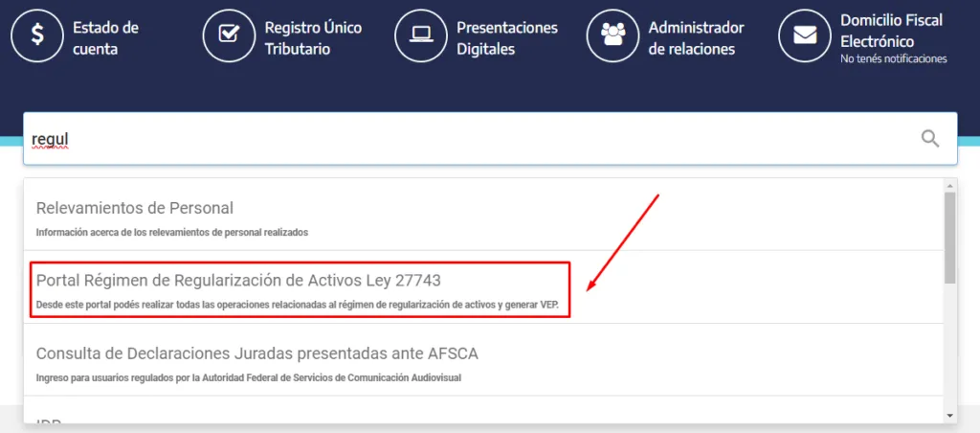Open the Domicilio Fiscal Electrónico label
The width and height of the screenshot is (980, 433).
click(x=891, y=31)
